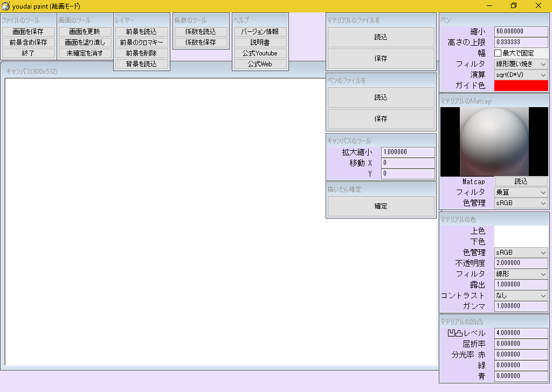Click the 拡大縮小 zoom input field

(x=408, y=152)
